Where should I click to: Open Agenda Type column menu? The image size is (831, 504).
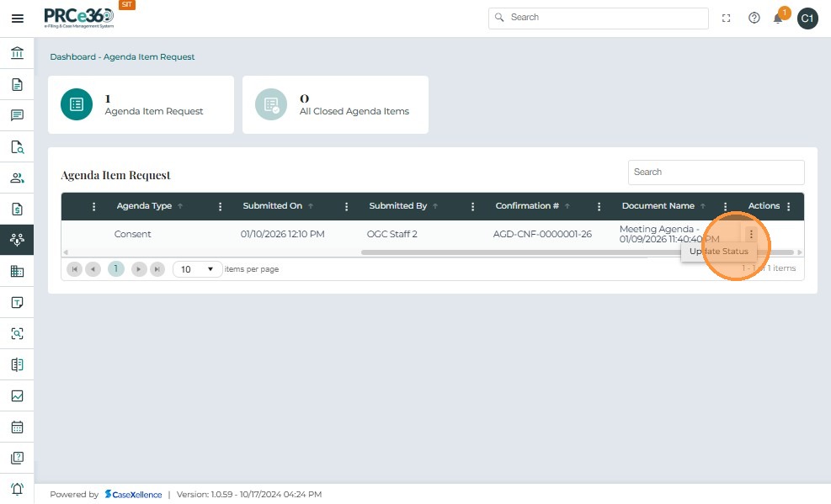tap(220, 206)
